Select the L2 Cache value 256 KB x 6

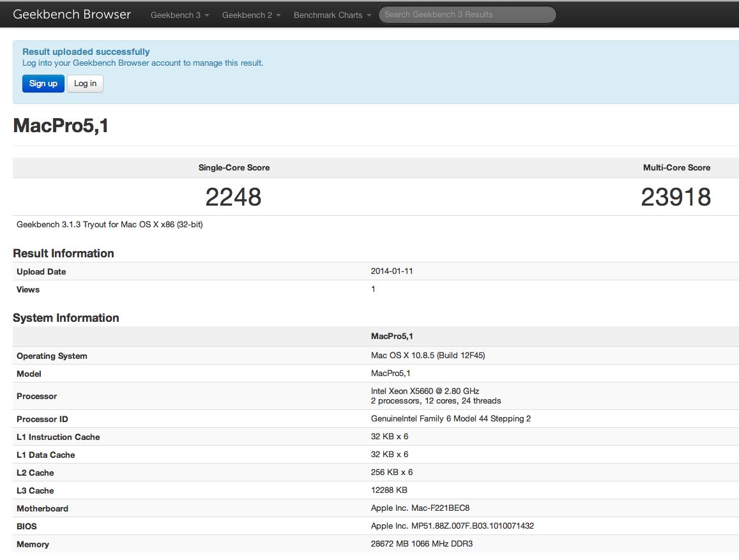coord(392,473)
